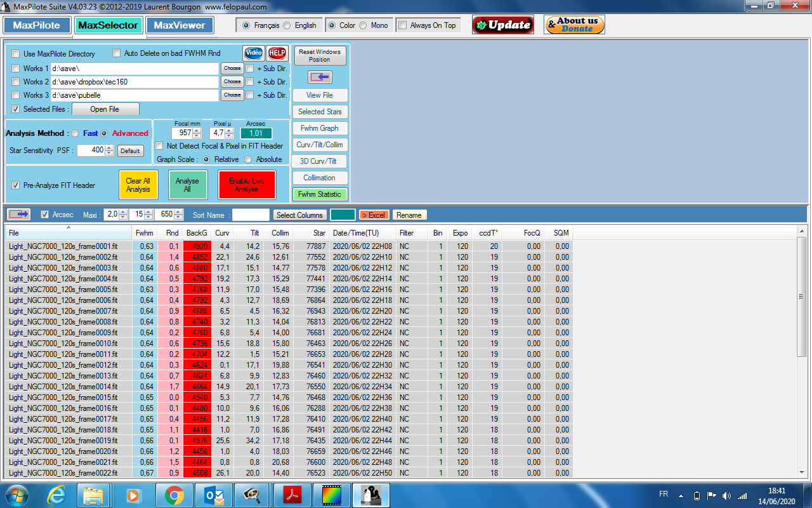This screenshot has width=812, height=508.
Task: Click the green Analyse All button
Action: (187, 185)
